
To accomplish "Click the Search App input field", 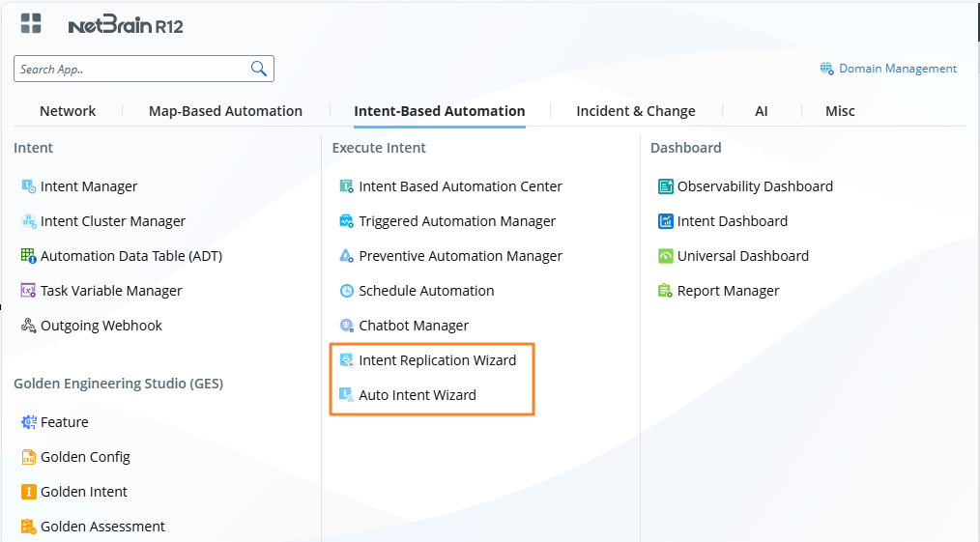I will click(x=130, y=69).
